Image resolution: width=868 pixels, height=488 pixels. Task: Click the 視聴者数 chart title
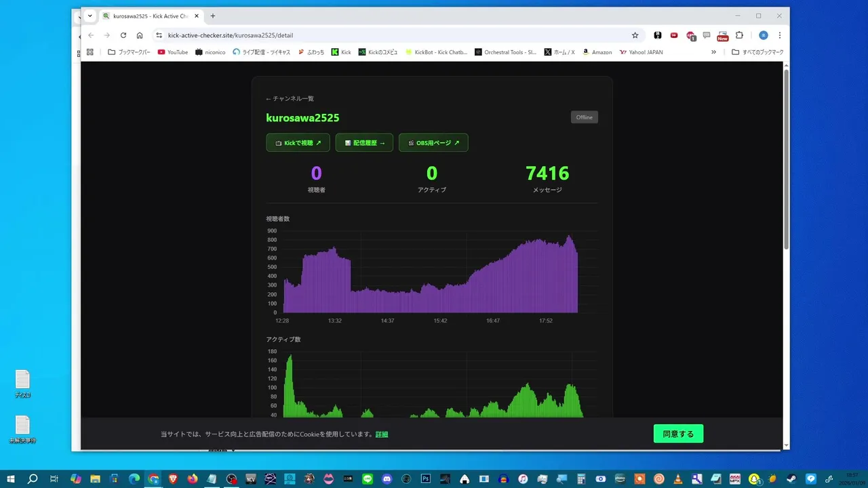(278, 219)
